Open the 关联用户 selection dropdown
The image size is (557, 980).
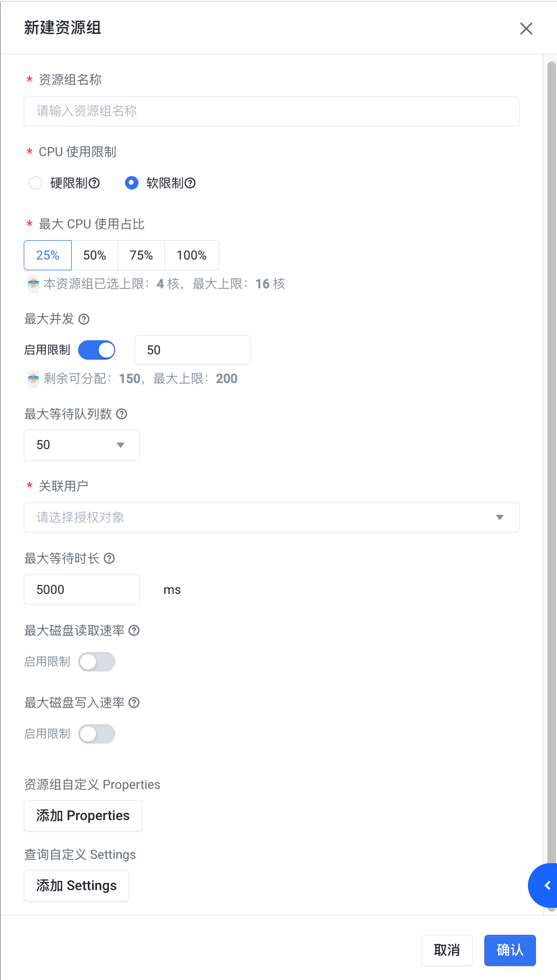point(271,517)
